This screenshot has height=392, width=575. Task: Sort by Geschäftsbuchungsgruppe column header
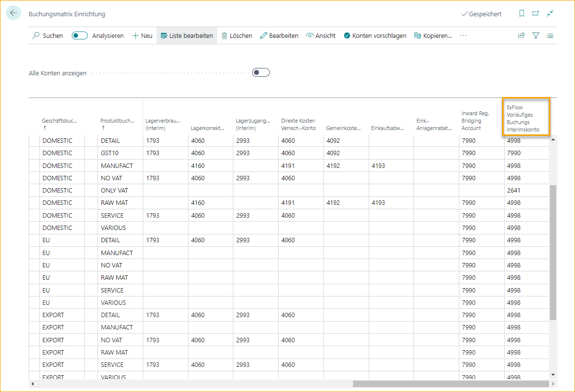tap(60, 121)
